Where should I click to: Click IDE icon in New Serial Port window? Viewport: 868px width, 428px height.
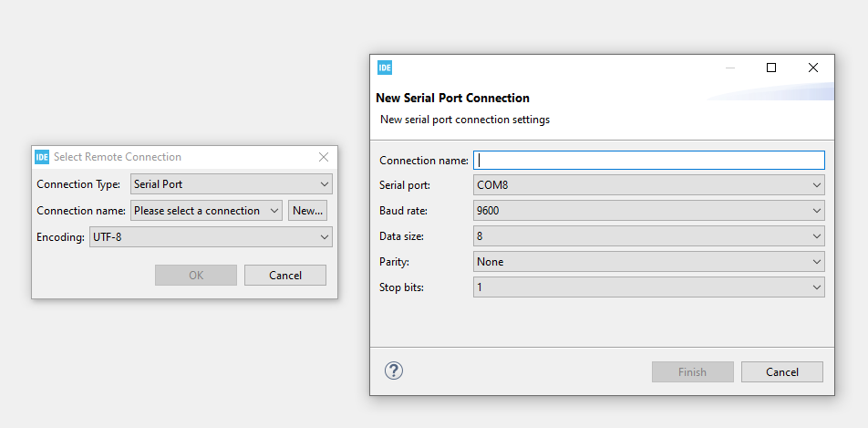tap(385, 68)
